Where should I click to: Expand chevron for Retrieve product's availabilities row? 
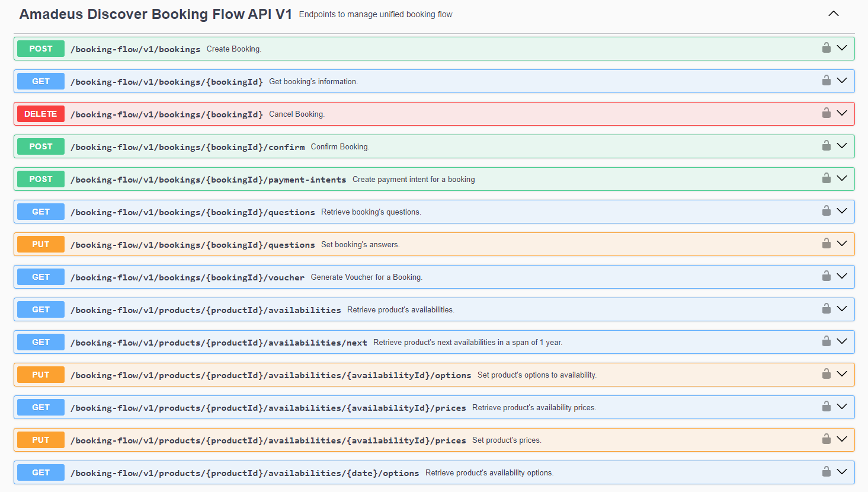(x=842, y=309)
